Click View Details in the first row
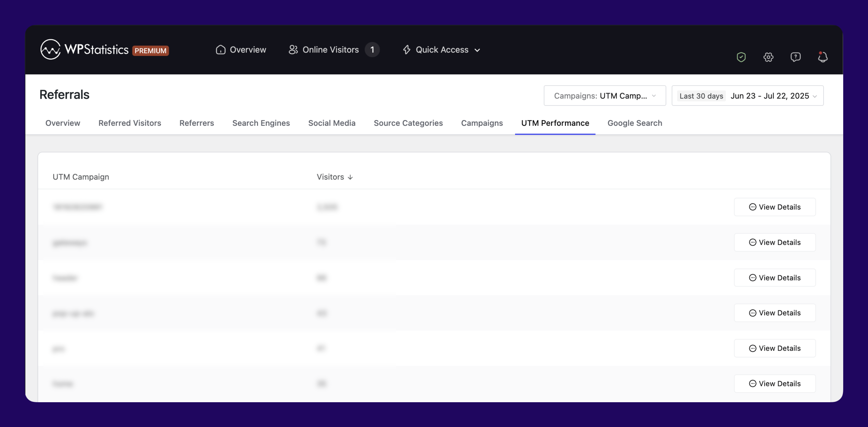Screen dimensions: 868x427 (x=775, y=207)
